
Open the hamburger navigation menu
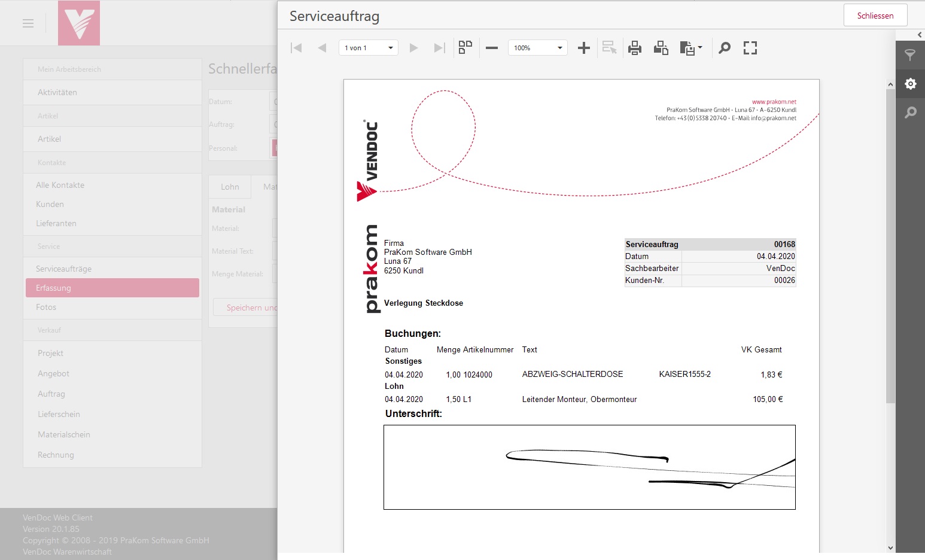tap(28, 23)
